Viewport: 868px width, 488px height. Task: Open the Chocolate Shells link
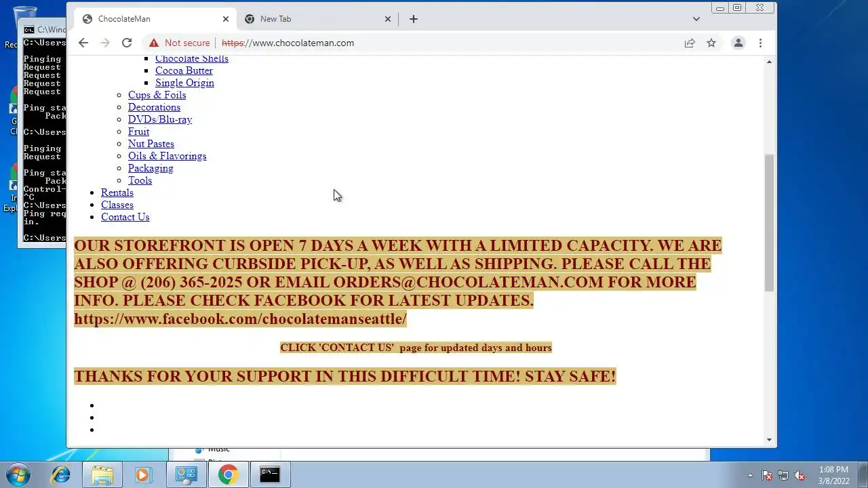point(192,58)
